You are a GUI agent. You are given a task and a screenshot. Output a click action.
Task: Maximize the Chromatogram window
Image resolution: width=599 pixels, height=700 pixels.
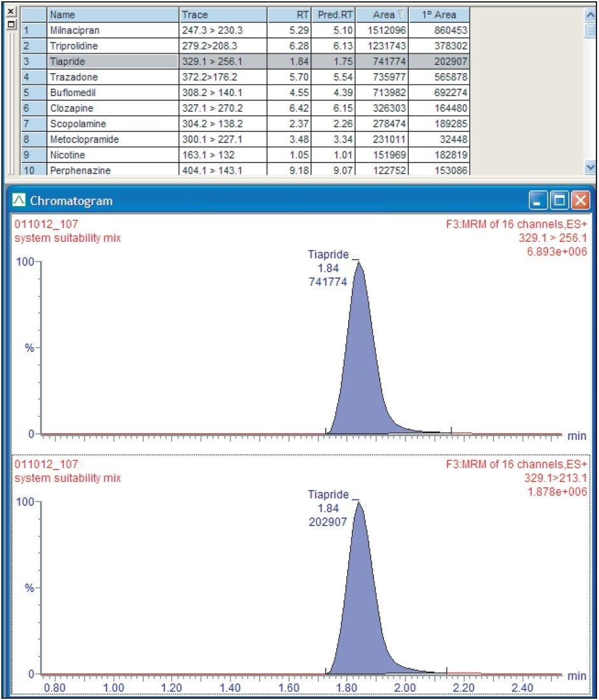pos(559,200)
